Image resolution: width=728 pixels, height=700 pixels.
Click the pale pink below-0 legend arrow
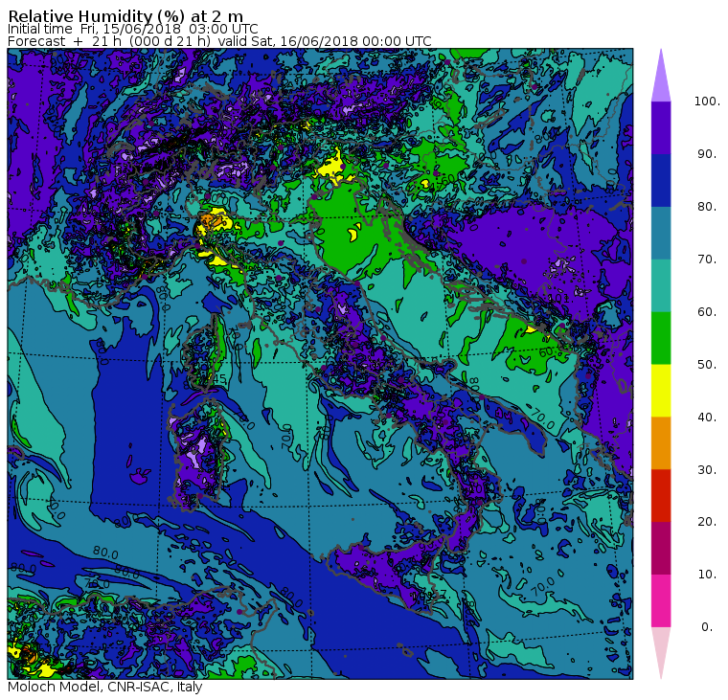[661, 650]
